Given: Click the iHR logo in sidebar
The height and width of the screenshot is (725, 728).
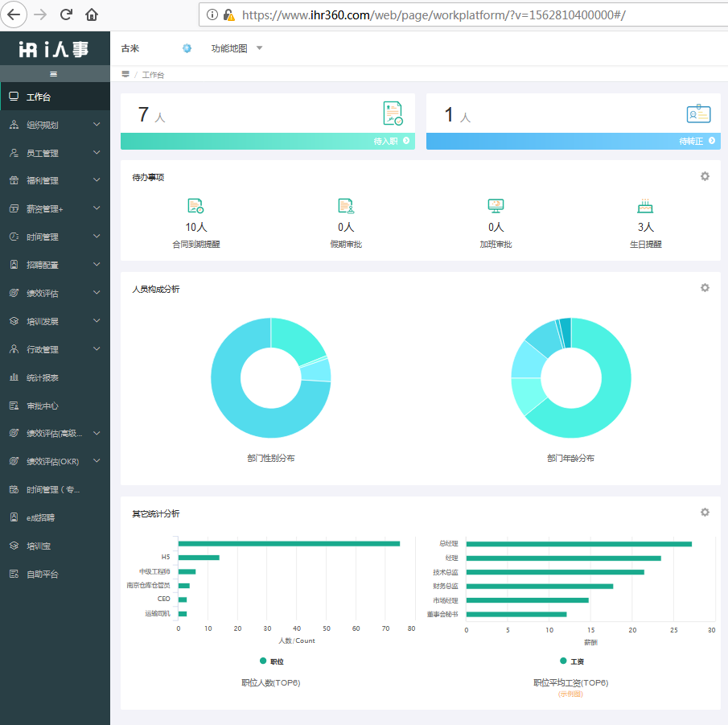Looking at the screenshot, I should (53, 49).
